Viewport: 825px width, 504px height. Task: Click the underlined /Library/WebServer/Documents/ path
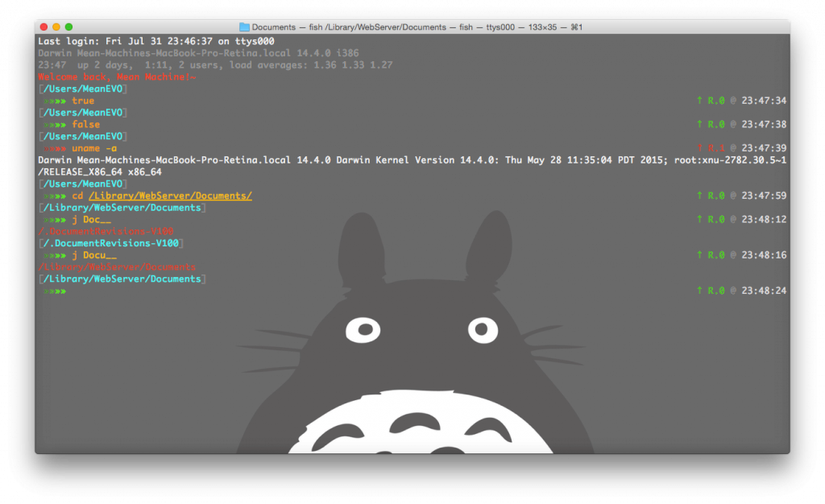pos(170,196)
